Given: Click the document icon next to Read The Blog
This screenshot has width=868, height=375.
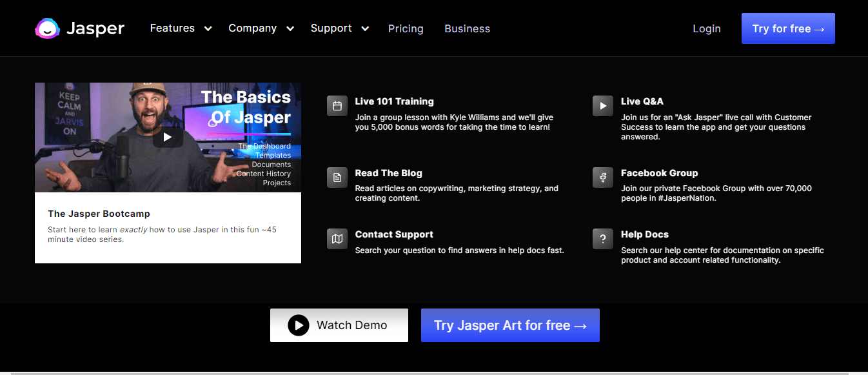Looking at the screenshot, I should pos(337,177).
